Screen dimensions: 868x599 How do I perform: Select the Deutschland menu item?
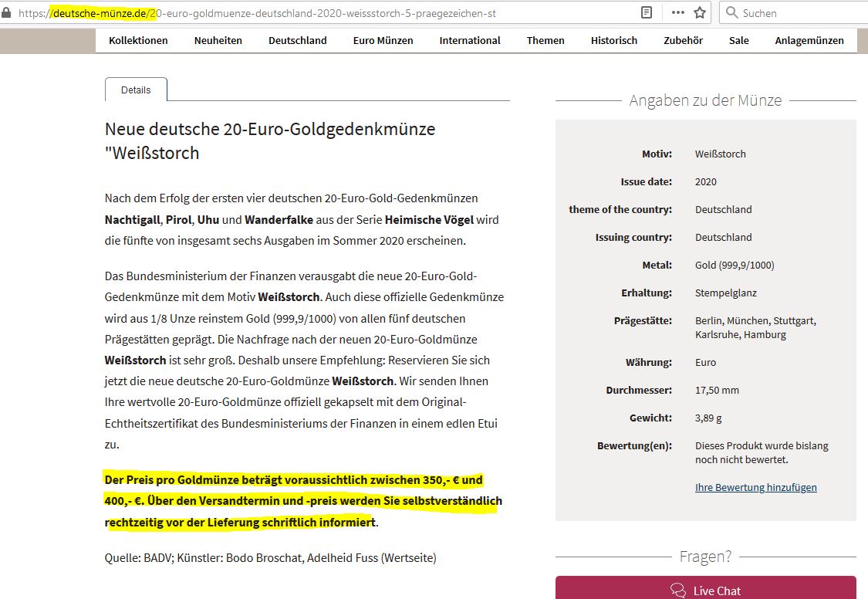point(297,41)
